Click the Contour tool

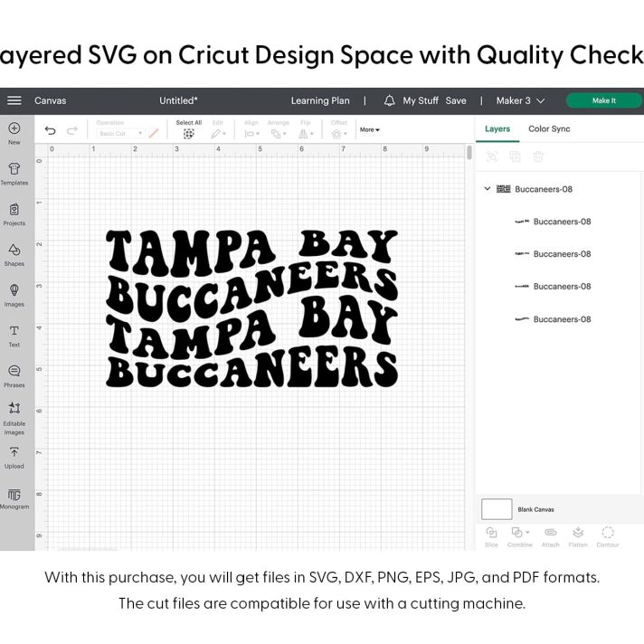[608, 537]
